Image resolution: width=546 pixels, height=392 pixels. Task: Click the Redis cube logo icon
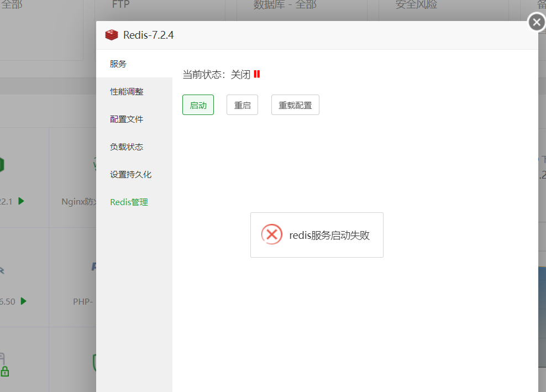[x=112, y=35]
